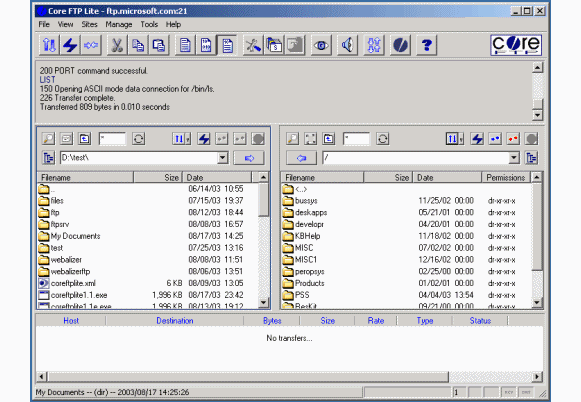Click the Copy icon in main toolbar

coord(138,45)
